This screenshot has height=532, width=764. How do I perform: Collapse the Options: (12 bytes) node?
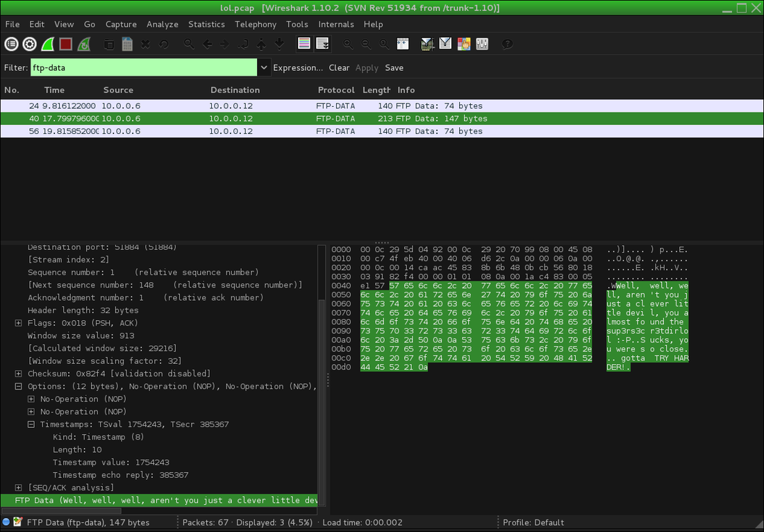coord(19,386)
